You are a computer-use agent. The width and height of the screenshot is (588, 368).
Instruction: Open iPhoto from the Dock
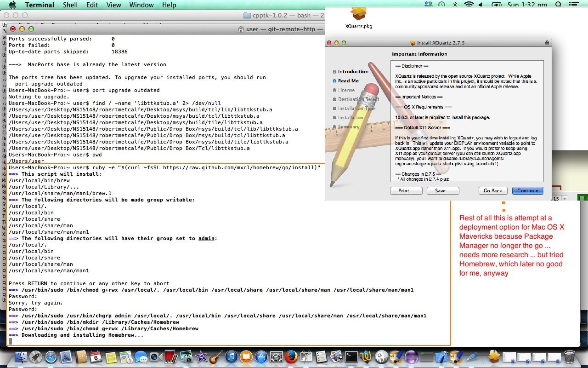coord(186,356)
